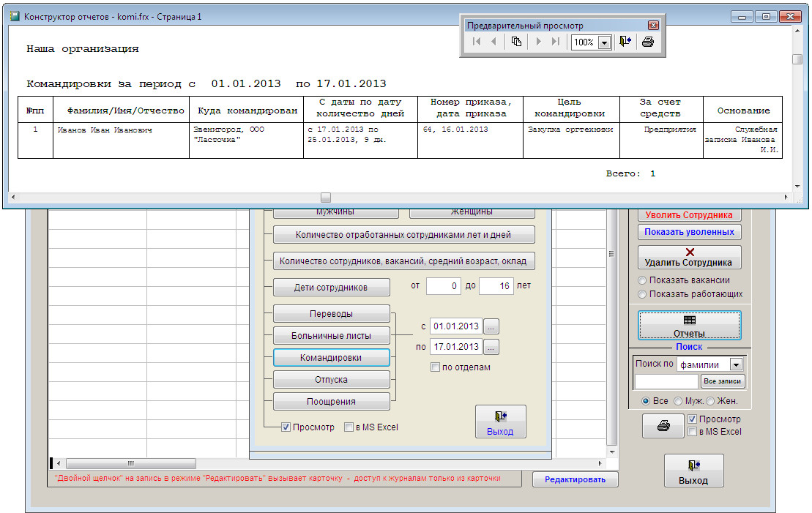Go to the next page in preview
Screen dimensions: 812x513
538,42
